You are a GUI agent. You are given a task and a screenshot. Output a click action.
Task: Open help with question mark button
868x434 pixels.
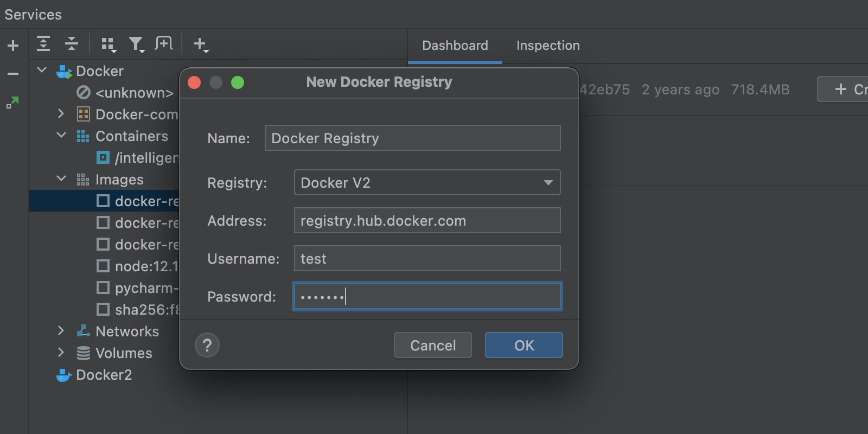click(207, 345)
